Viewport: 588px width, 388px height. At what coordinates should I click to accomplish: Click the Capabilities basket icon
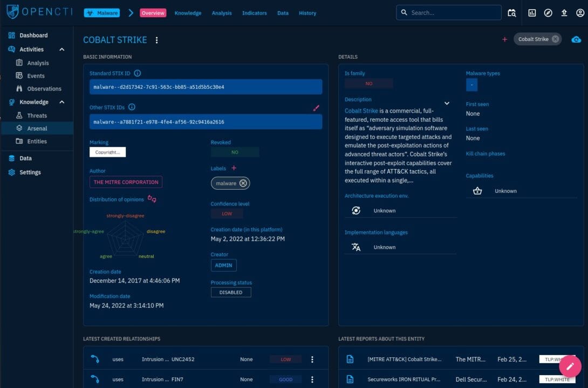point(477,191)
